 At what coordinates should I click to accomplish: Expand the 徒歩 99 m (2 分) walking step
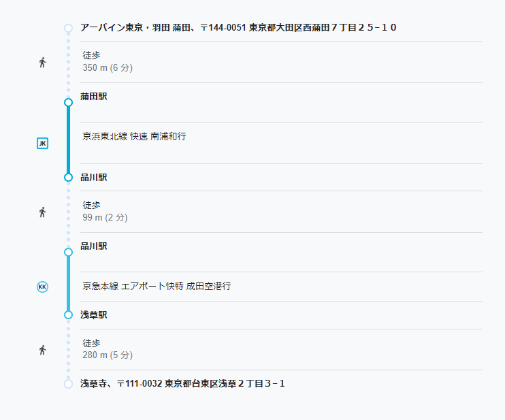point(281,212)
